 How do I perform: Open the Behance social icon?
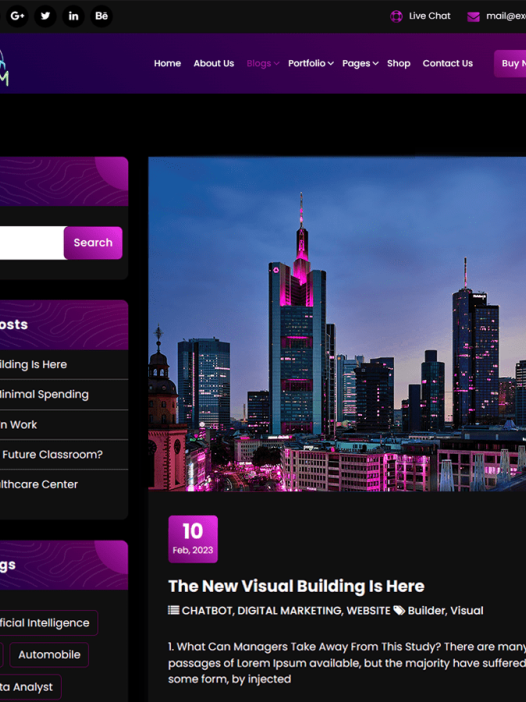click(x=101, y=16)
